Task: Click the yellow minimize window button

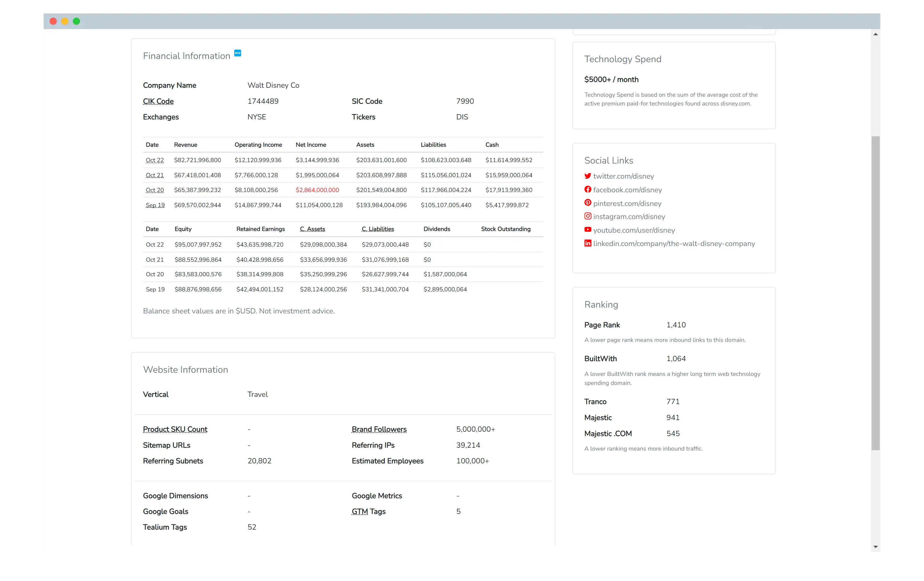Action: point(65,21)
